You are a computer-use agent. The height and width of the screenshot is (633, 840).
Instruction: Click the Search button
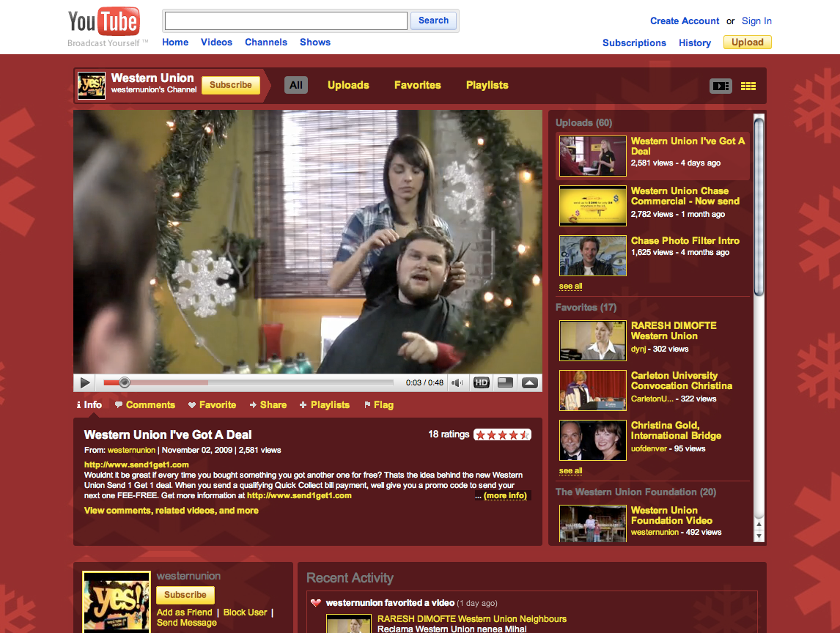pos(433,21)
